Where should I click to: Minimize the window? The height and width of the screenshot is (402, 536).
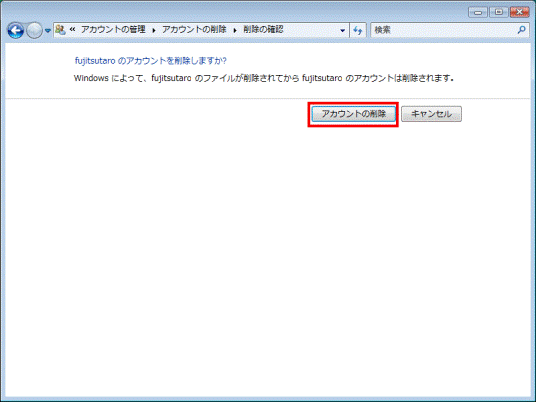(478, 12)
